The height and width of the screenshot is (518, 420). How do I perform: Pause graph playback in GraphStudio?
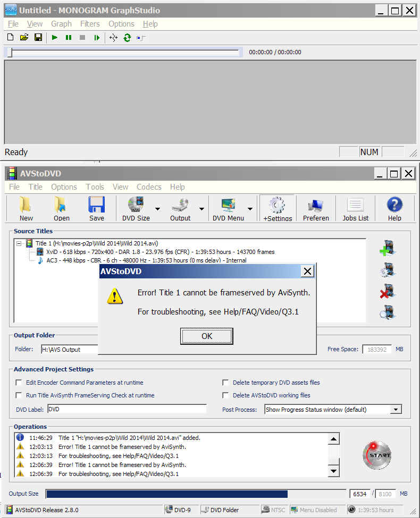tap(69, 38)
